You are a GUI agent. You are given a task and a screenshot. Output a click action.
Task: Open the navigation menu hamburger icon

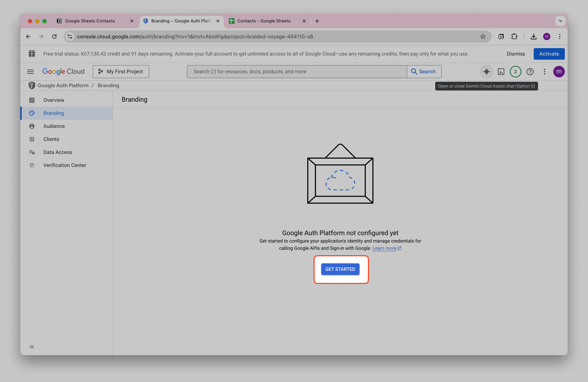coord(30,72)
